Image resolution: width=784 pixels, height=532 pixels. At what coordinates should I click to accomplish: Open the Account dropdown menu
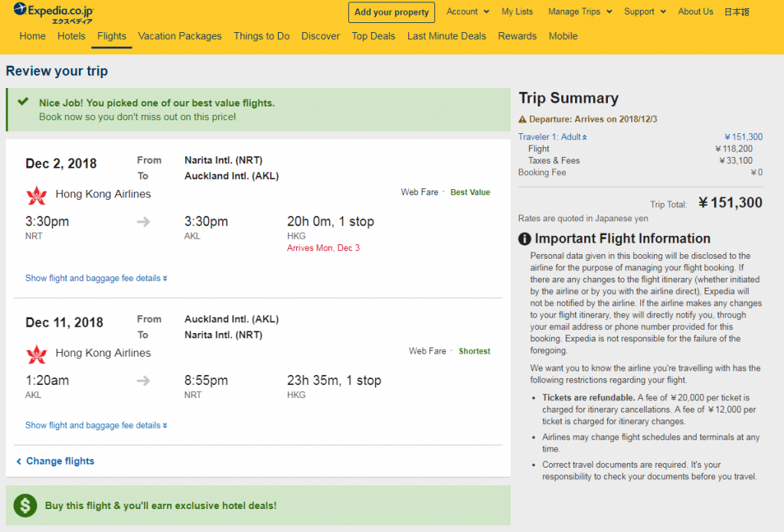467,11
